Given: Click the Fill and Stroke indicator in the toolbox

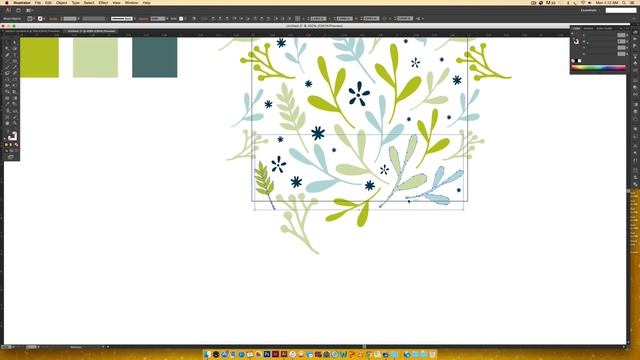Looking at the screenshot, I should [x=12, y=136].
